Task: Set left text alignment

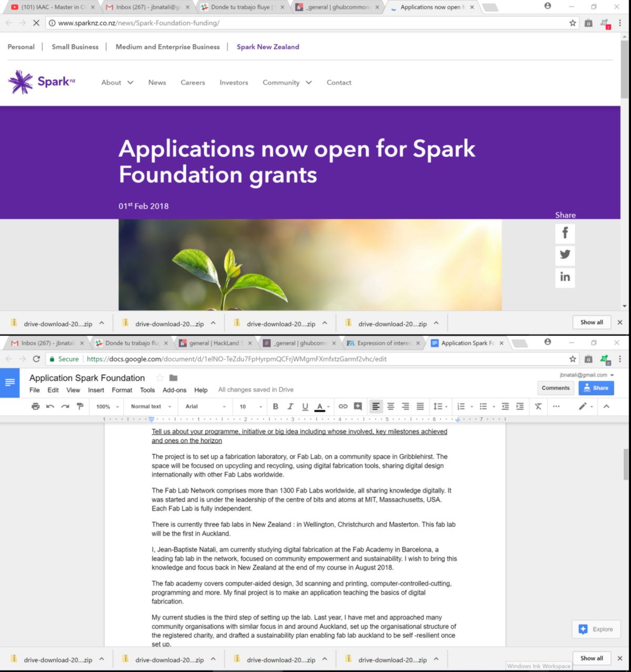Action: coord(376,406)
